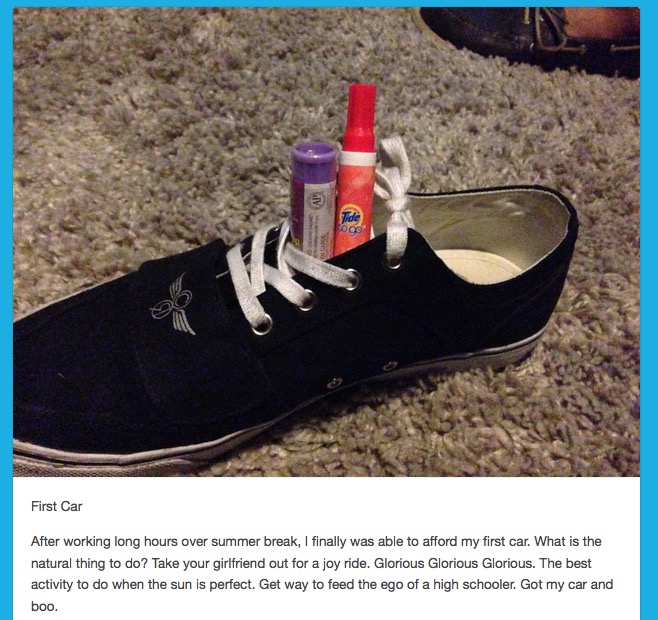
Task: Select the white shoelace bow knot
Action: (393, 196)
